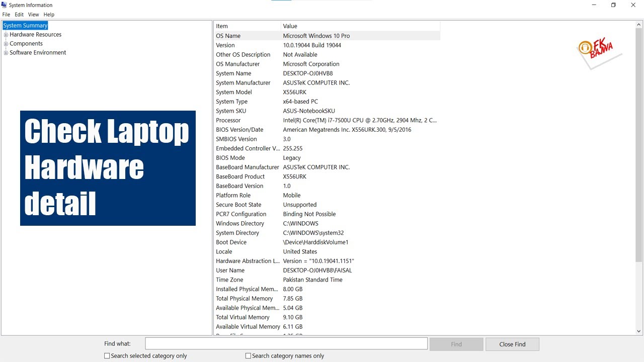Click scrollbar up arrow in details pane
This screenshot has height=362, width=644.
[x=639, y=25]
